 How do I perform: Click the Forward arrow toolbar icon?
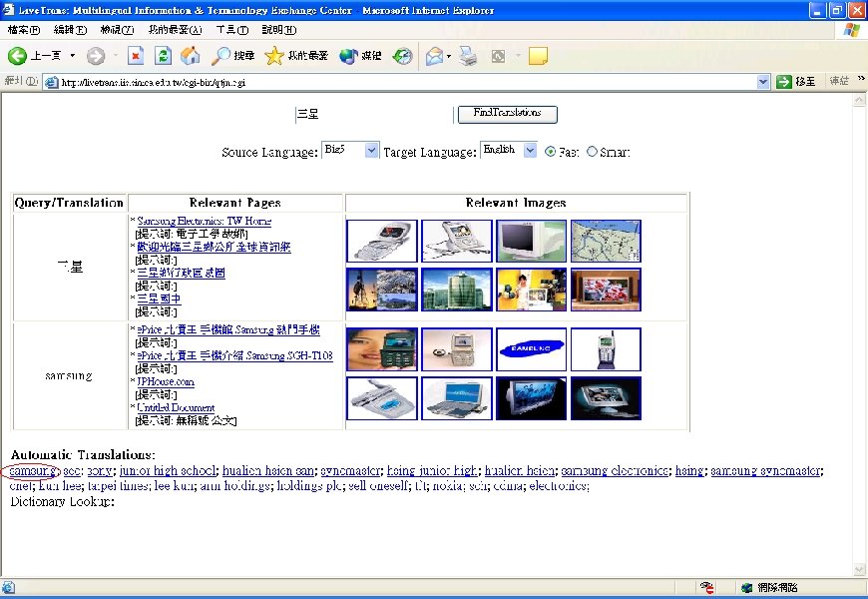pyautogui.click(x=96, y=56)
